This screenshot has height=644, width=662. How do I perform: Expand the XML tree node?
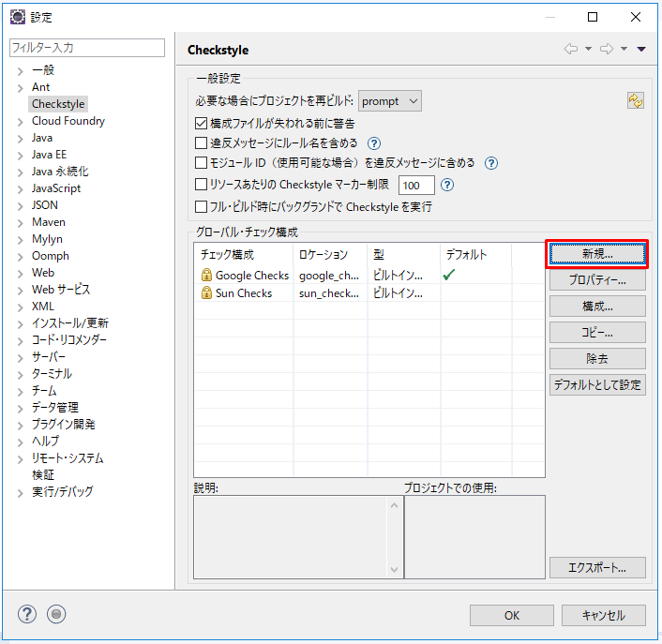point(20,307)
